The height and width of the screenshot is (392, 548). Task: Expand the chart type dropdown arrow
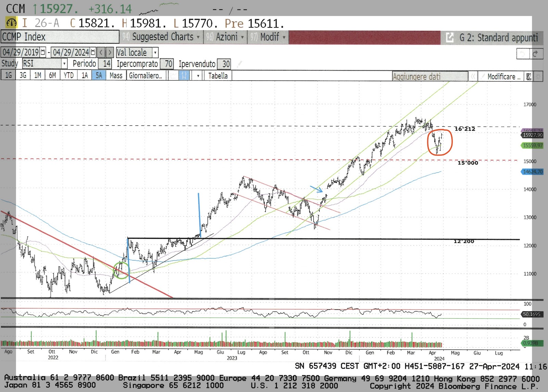click(x=198, y=76)
